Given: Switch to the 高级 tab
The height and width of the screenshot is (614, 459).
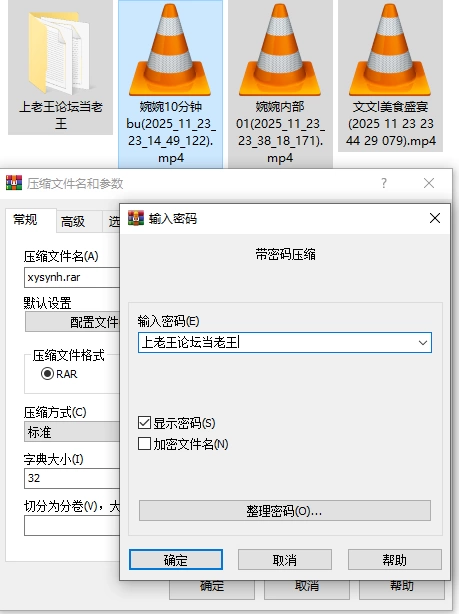Looking at the screenshot, I should [x=73, y=222].
